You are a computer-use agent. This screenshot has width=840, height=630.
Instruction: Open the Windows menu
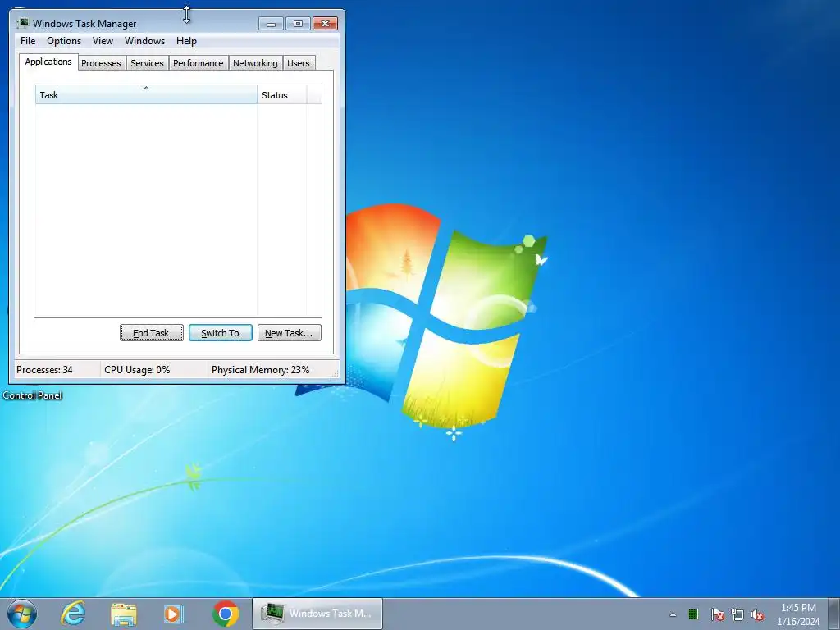(x=144, y=41)
